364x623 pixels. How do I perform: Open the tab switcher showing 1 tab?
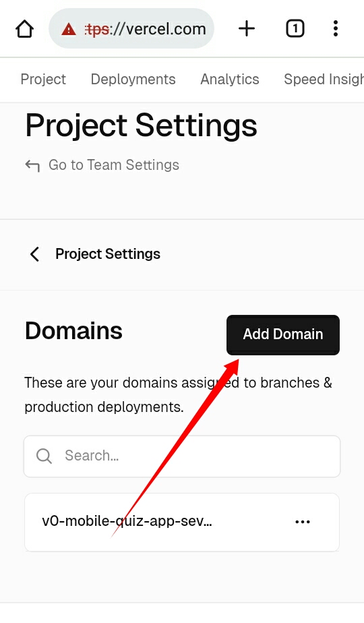click(295, 28)
